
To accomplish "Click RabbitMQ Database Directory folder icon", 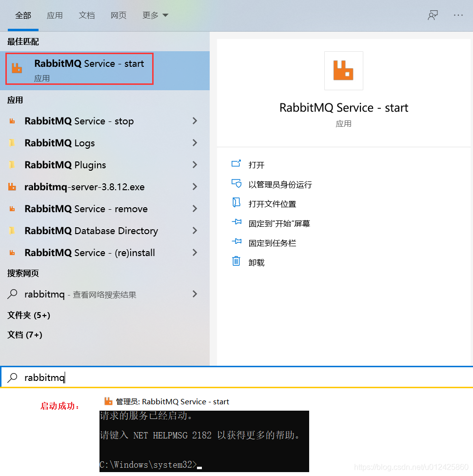I will 12,231.
